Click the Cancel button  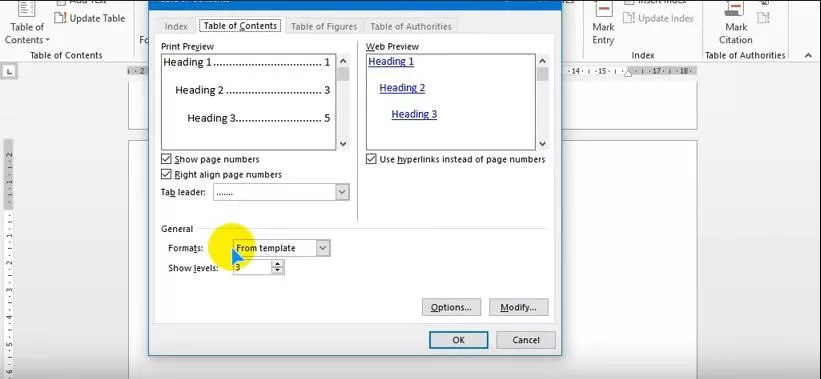click(x=526, y=340)
